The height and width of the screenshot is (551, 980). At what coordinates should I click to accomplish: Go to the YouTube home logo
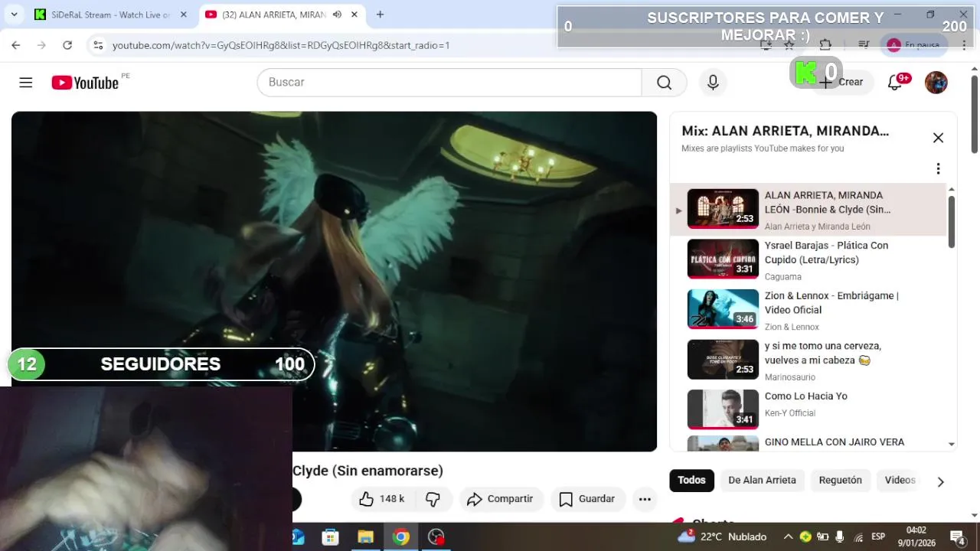pyautogui.click(x=85, y=83)
